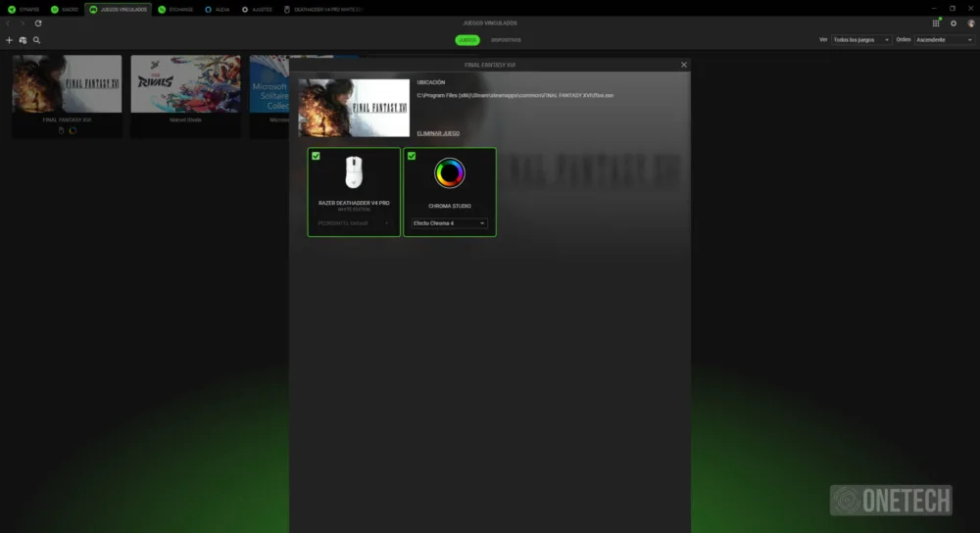Select the Juegos green pill button
980x533 pixels.
(467, 40)
